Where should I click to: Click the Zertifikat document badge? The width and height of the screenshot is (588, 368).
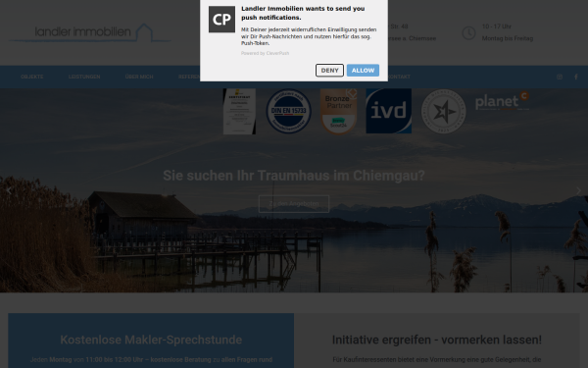point(239,111)
